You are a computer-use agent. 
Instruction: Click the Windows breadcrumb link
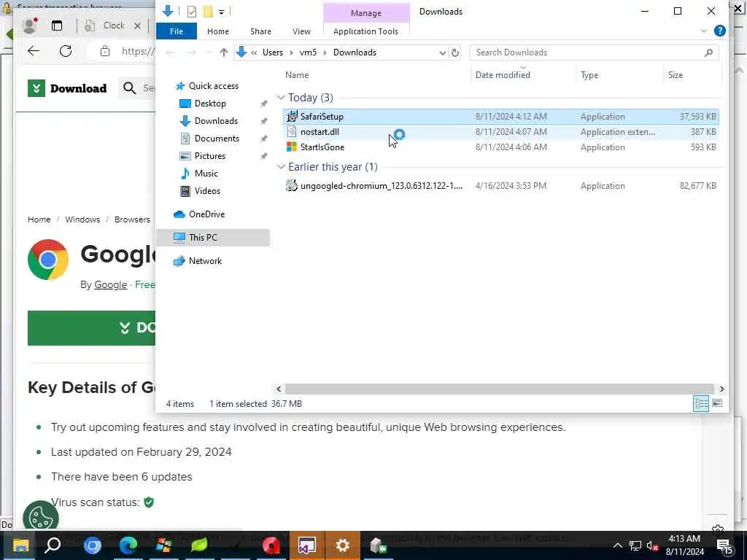(82, 219)
